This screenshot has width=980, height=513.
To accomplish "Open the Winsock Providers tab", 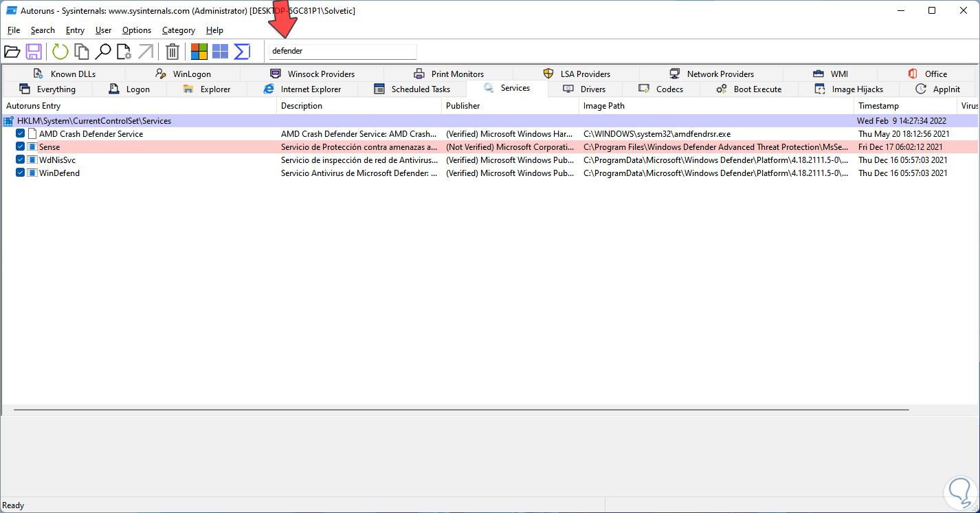I will pyautogui.click(x=312, y=74).
